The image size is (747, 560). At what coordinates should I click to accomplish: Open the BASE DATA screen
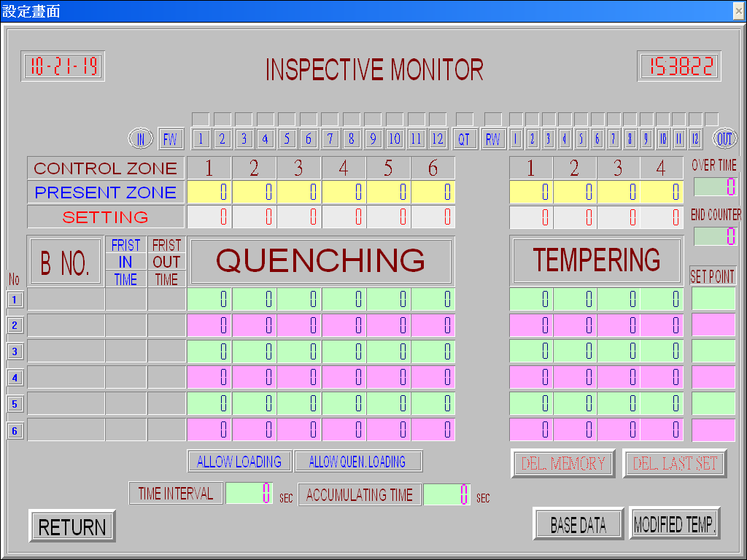577,524
